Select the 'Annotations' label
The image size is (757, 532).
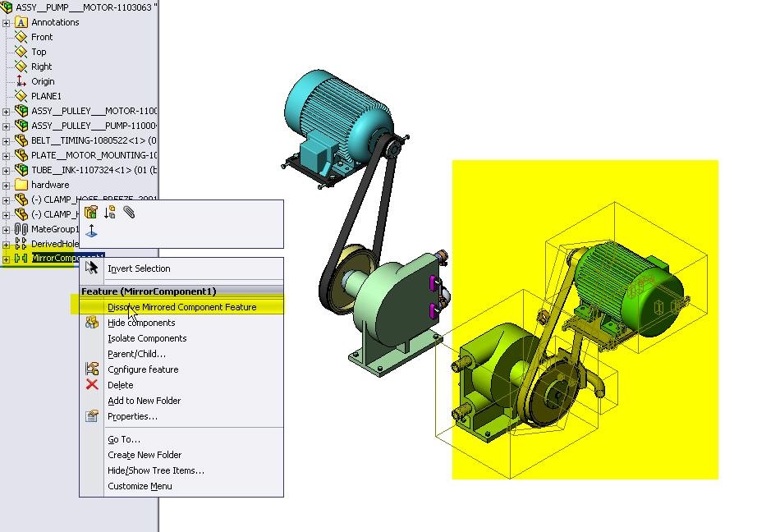pos(55,22)
